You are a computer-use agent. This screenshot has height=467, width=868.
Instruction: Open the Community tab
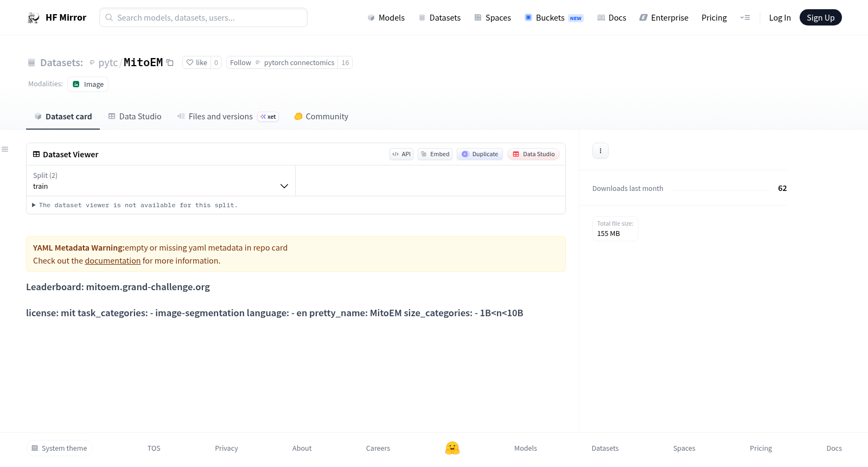click(x=321, y=117)
